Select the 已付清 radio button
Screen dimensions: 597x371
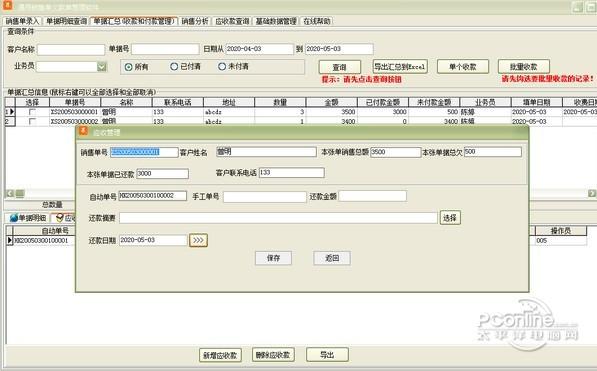point(174,67)
